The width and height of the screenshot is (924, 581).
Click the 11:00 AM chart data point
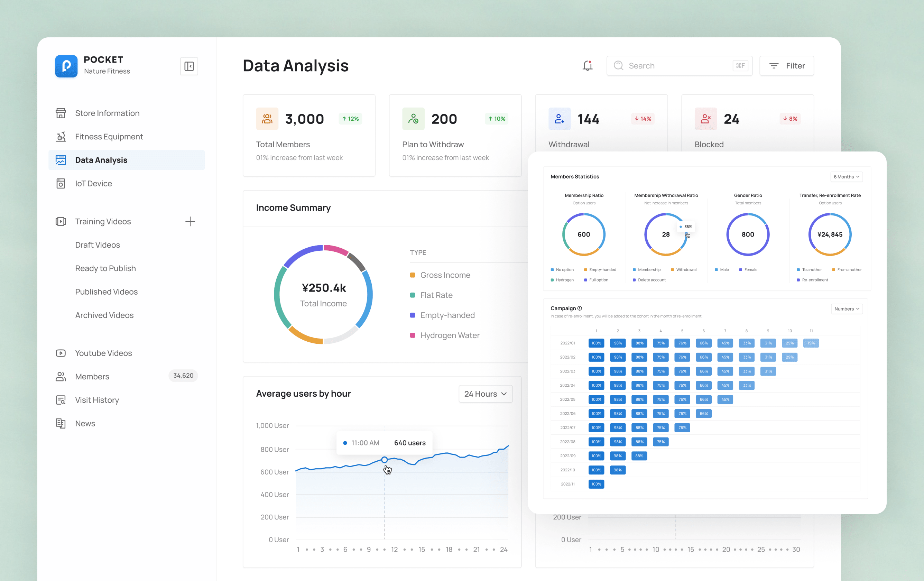click(384, 460)
